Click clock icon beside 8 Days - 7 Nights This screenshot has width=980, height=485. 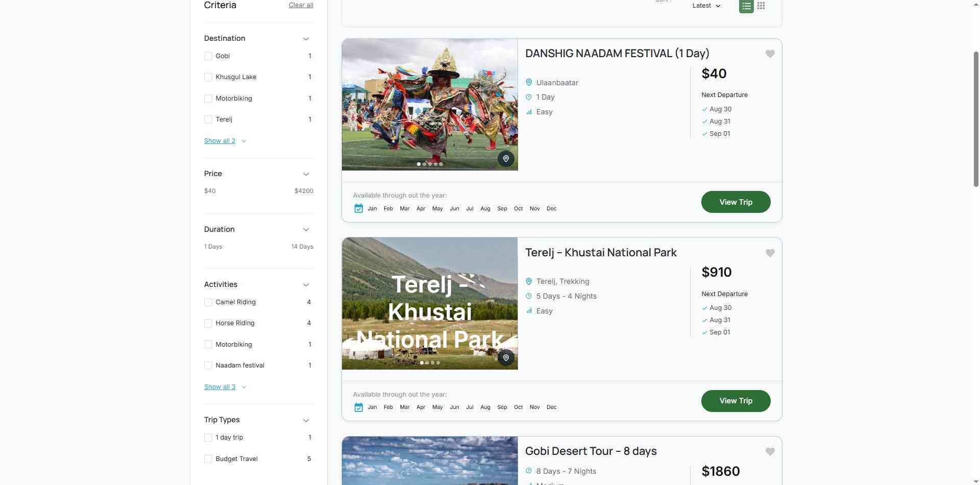point(529,471)
